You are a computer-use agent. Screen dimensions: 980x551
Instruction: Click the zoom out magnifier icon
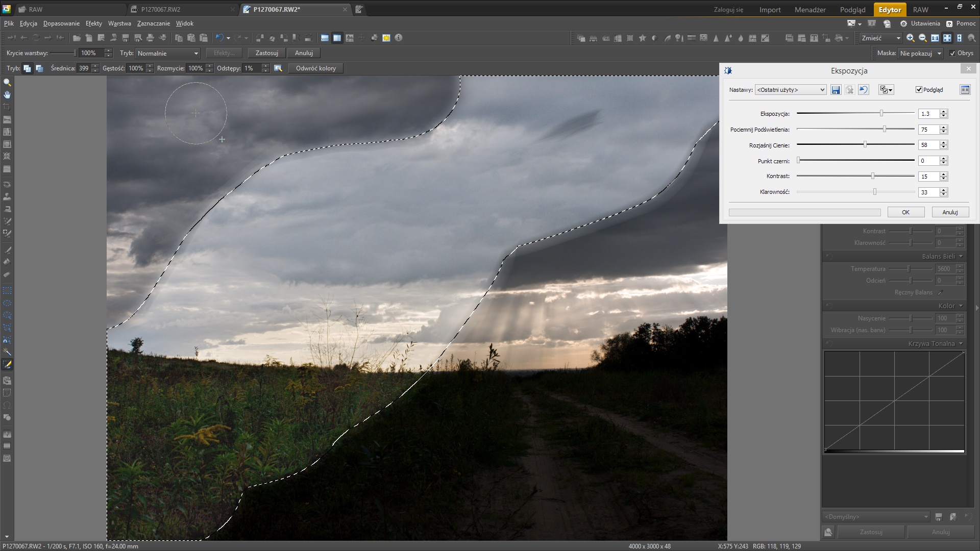click(x=922, y=38)
